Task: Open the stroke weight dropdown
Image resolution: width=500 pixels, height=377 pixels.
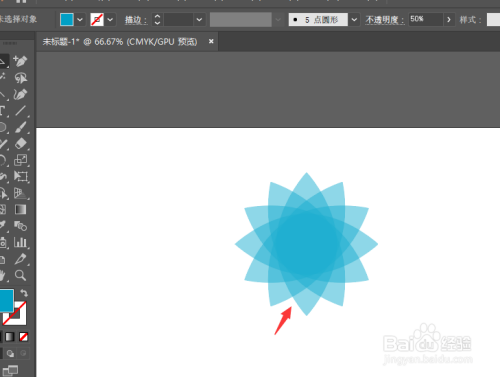Action: click(x=199, y=19)
